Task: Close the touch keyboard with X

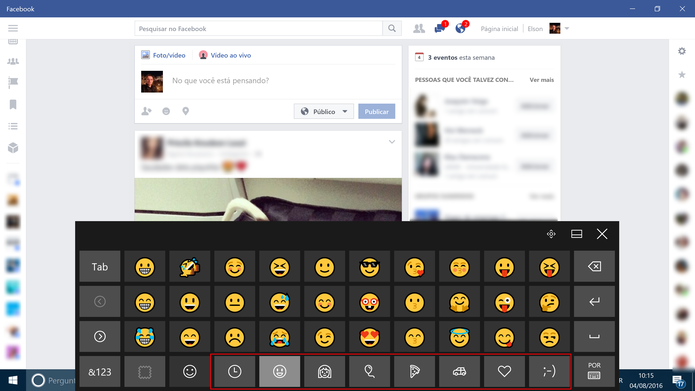Action: pyautogui.click(x=601, y=234)
